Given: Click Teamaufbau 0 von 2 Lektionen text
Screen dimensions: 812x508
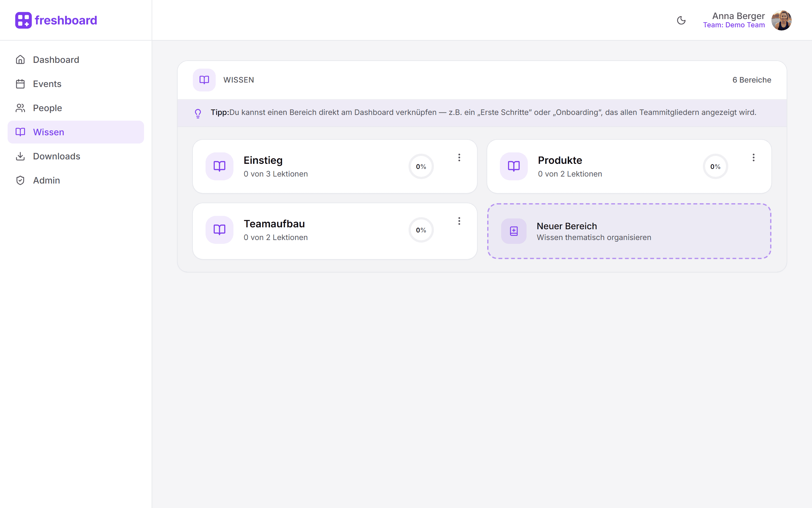Looking at the screenshot, I should (276, 237).
